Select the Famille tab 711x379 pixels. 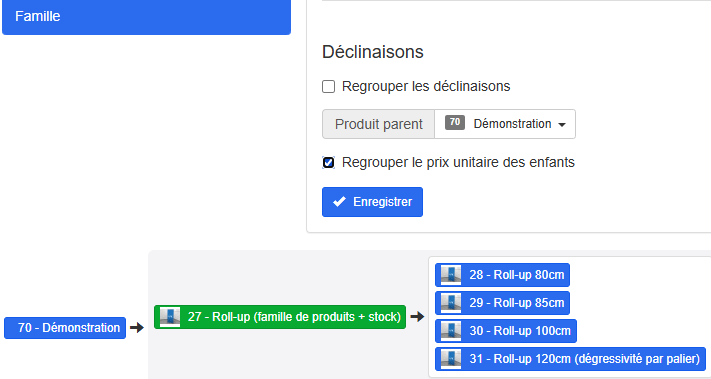(x=146, y=16)
